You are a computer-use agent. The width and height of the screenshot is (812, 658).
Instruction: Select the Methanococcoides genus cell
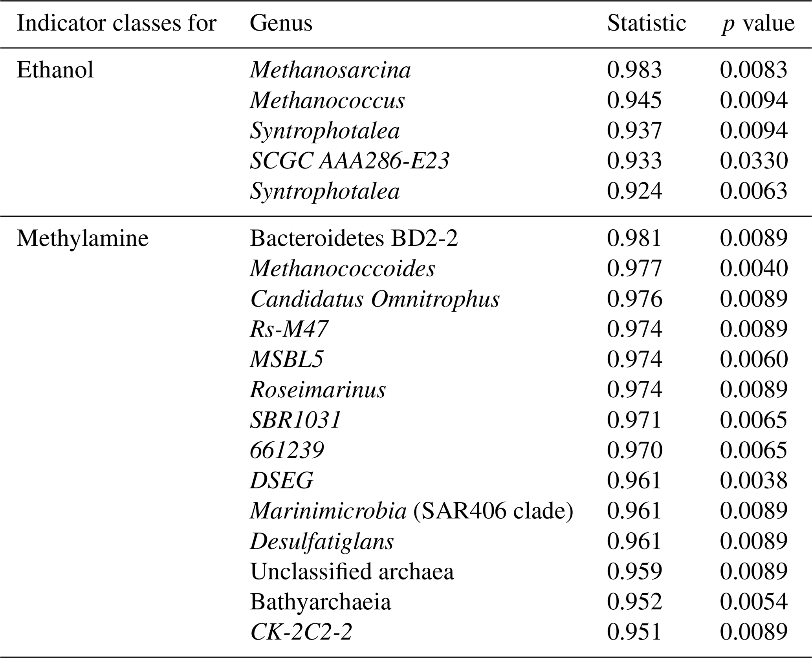click(343, 269)
